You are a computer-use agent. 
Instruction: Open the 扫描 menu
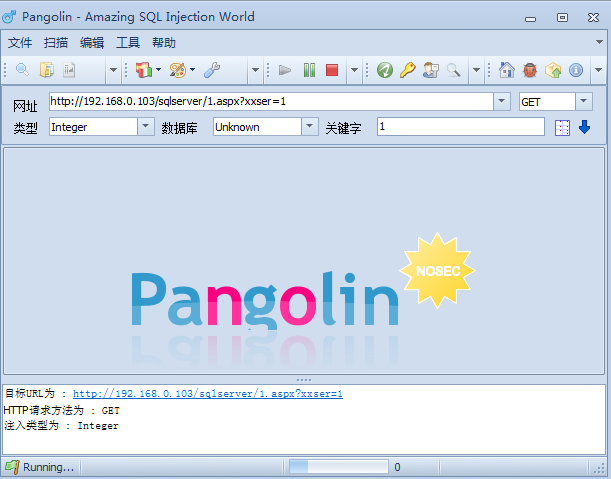pos(56,42)
